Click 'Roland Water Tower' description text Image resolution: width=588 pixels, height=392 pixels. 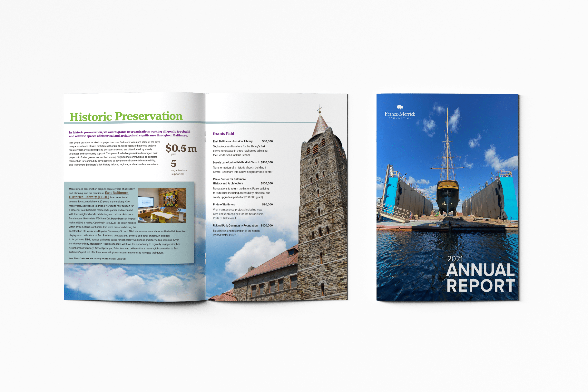pos(224,235)
